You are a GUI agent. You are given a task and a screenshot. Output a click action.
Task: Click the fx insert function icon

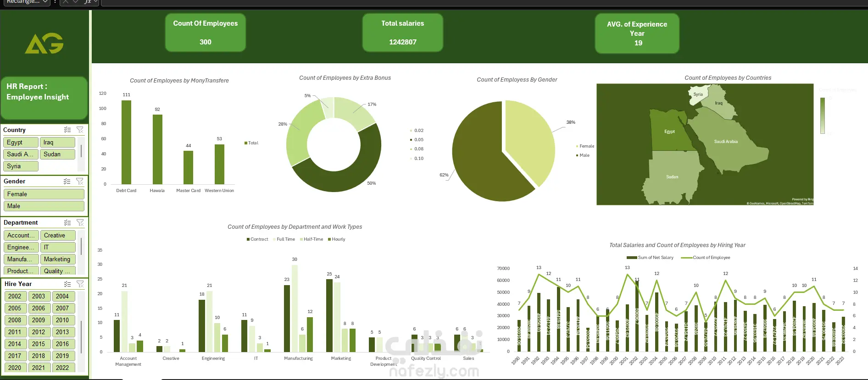pyautogui.click(x=88, y=2)
